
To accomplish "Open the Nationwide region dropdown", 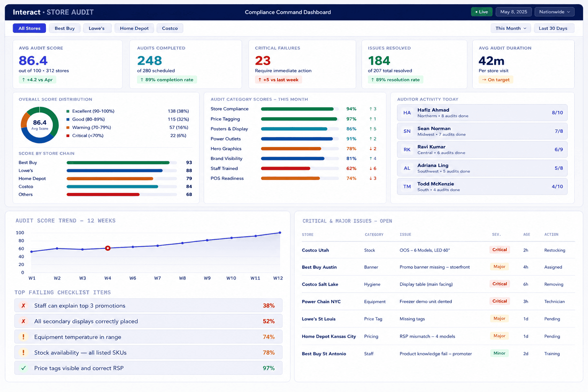I will 554,12.
